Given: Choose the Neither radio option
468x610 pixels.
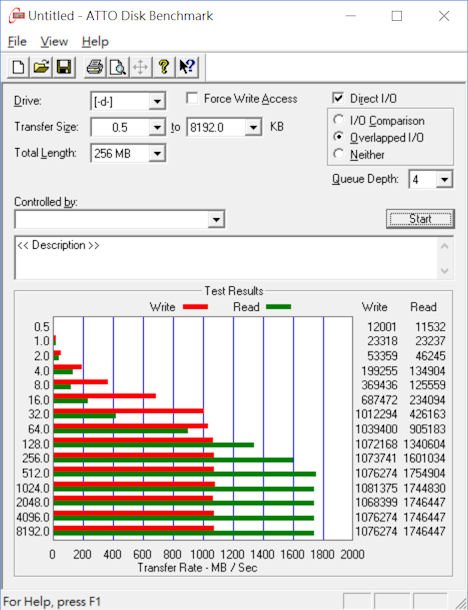Looking at the screenshot, I should [339, 154].
